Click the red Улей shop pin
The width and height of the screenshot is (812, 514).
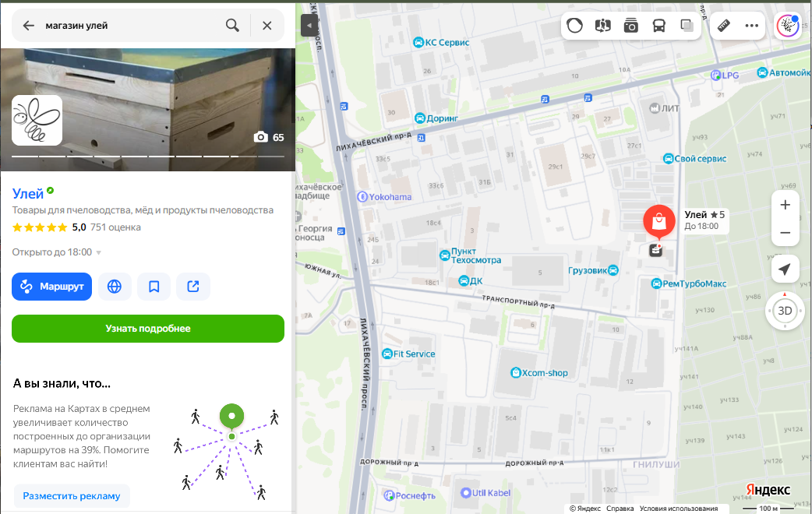click(x=658, y=221)
